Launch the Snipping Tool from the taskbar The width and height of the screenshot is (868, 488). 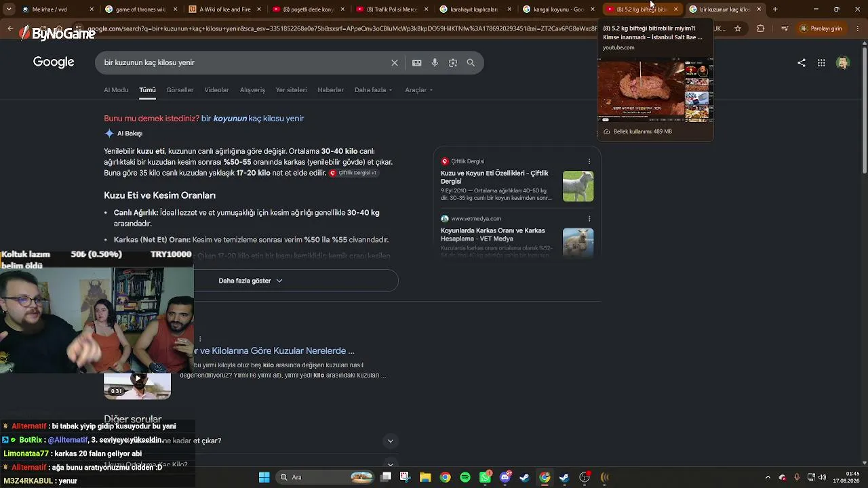click(x=405, y=477)
